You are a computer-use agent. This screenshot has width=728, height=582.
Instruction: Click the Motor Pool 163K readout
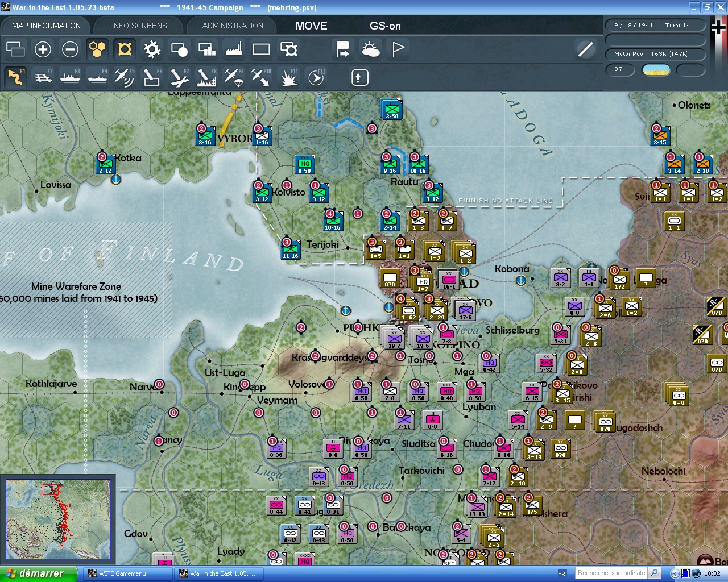(x=655, y=54)
